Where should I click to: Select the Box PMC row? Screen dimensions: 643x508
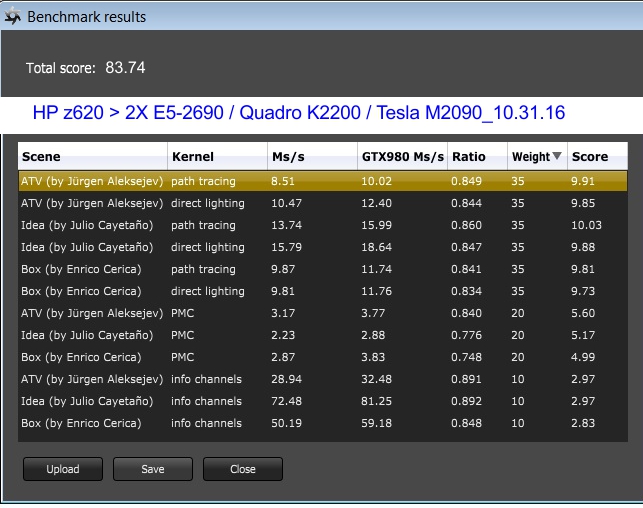point(323,357)
